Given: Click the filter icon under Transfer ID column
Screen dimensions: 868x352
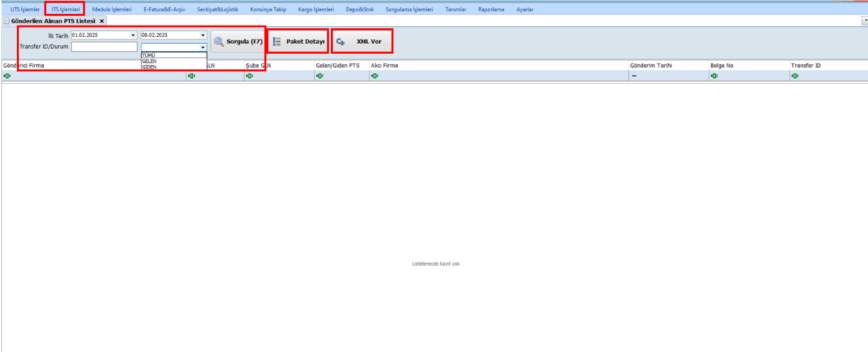Looking at the screenshot, I should coord(795,76).
